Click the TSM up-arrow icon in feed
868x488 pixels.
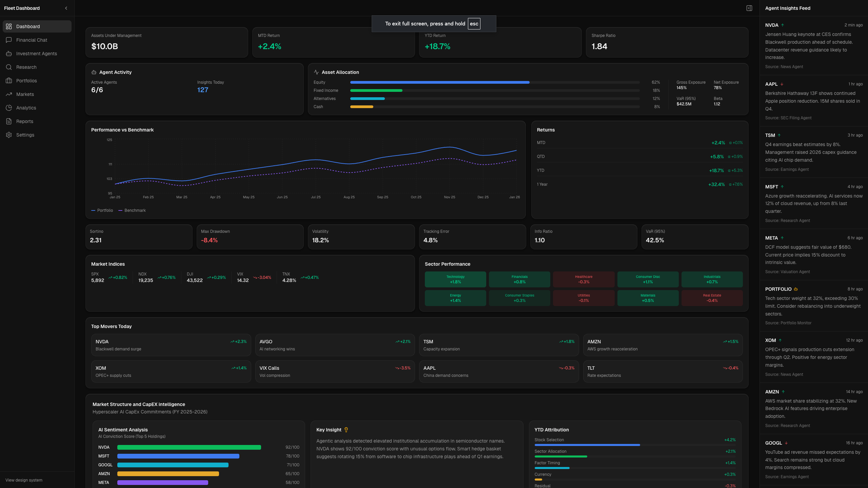click(779, 135)
